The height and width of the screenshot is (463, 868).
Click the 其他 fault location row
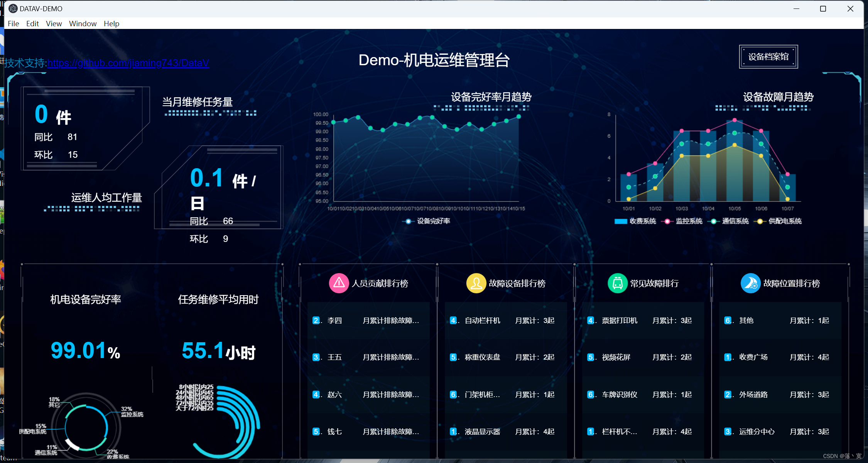(x=780, y=321)
